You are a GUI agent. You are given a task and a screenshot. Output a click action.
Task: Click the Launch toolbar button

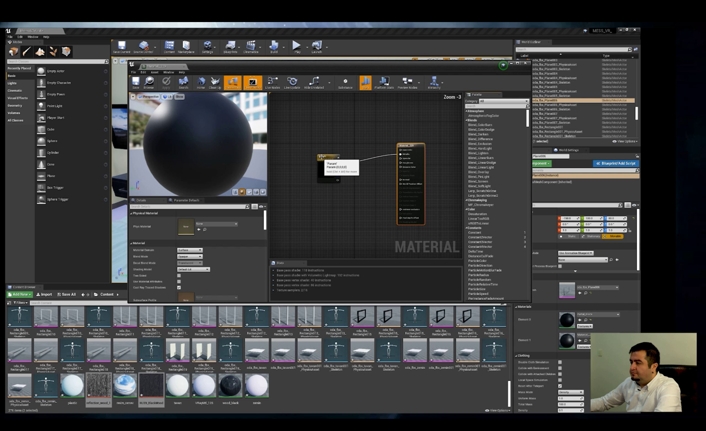click(317, 47)
